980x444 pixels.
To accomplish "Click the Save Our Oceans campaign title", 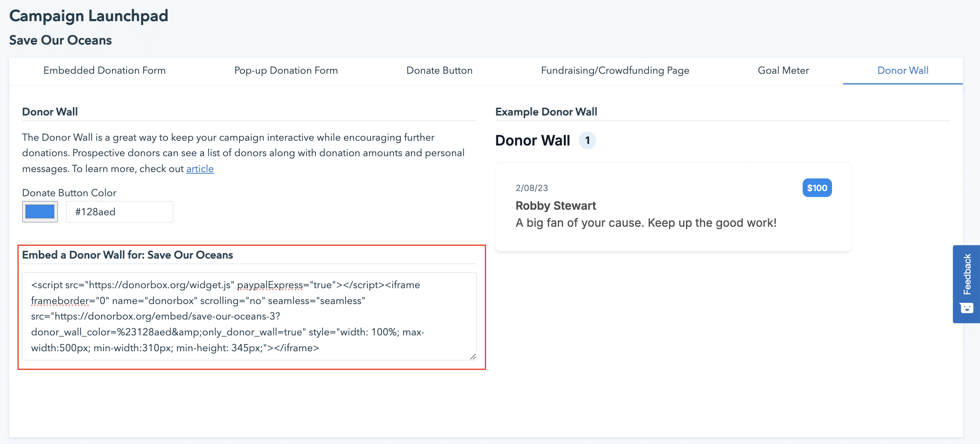I will [60, 40].
